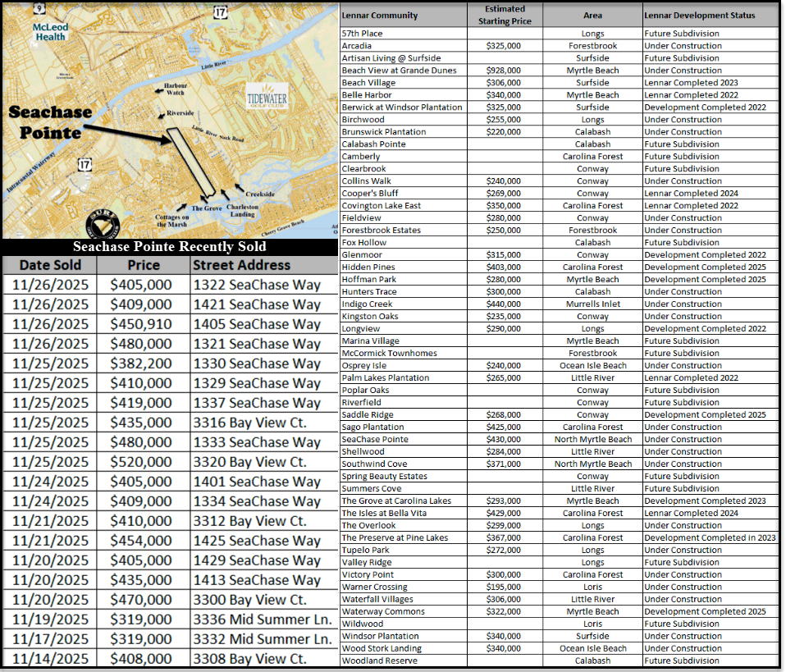Viewport: 786px width, 672px height.
Task: Click the circular seal logo on map bottom
Action: pos(106,225)
